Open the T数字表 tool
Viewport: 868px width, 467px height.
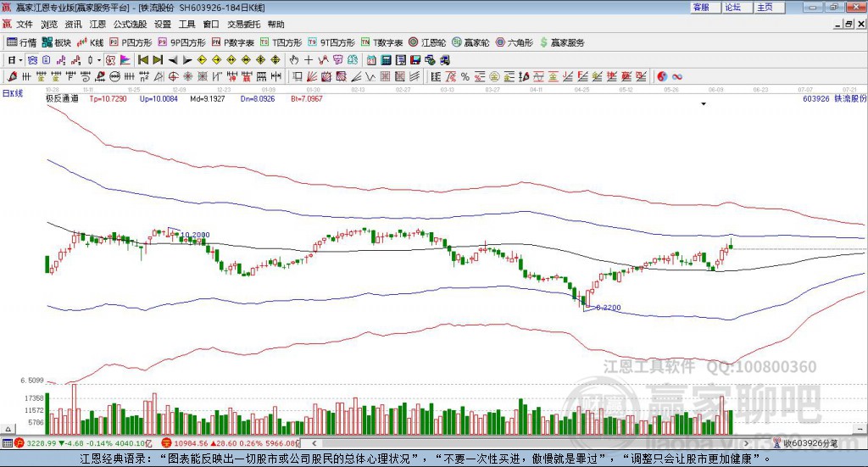click(382, 42)
